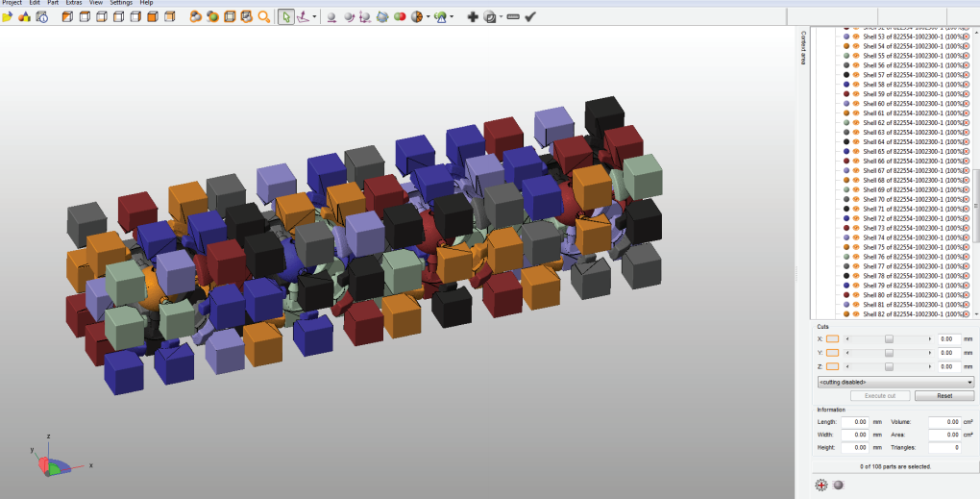Click the add part icon in toolbar
The image size is (980, 499).
pos(24,16)
